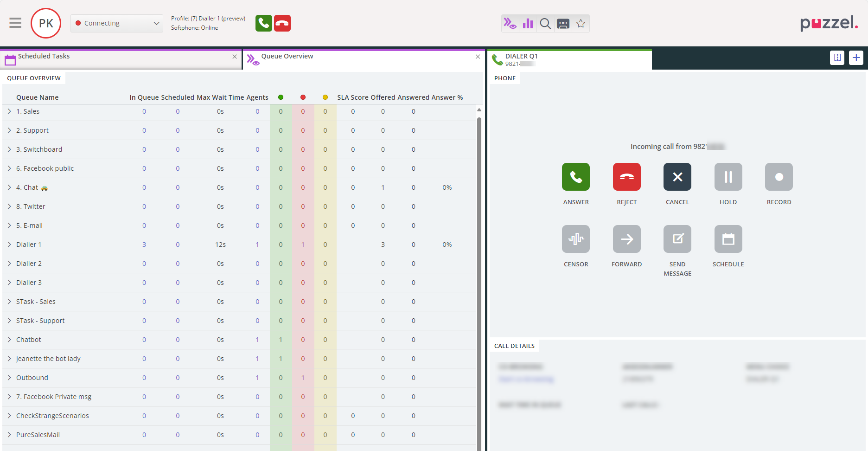Open the Schedule call option
868x451 pixels.
point(728,239)
